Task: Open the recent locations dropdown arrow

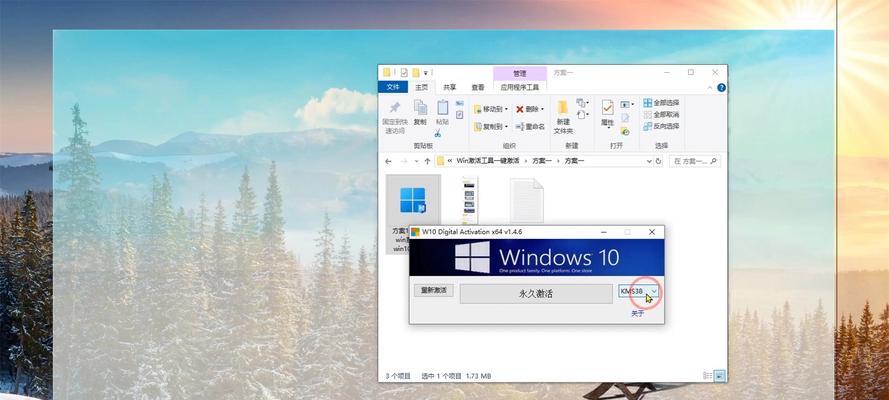Action: pos(416,162)
